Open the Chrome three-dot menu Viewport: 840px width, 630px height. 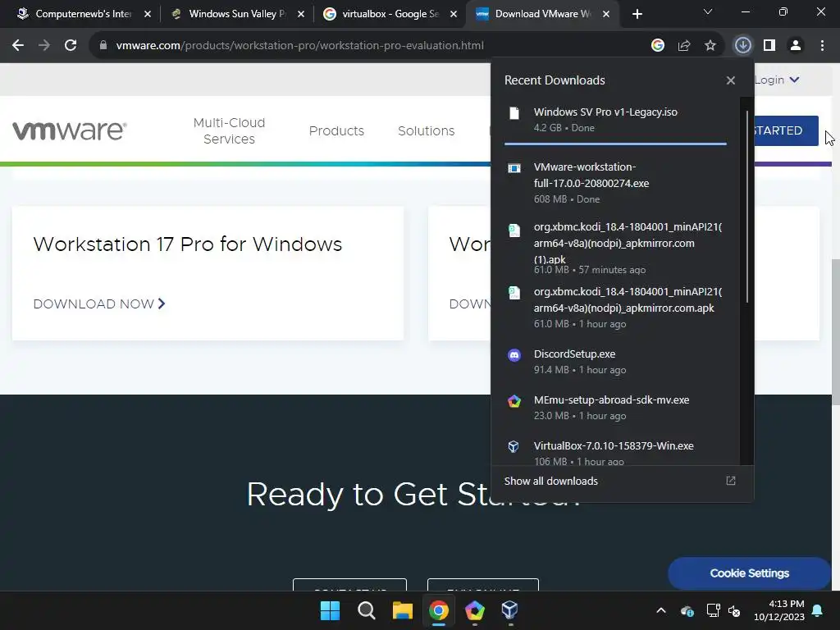(822, 46)
